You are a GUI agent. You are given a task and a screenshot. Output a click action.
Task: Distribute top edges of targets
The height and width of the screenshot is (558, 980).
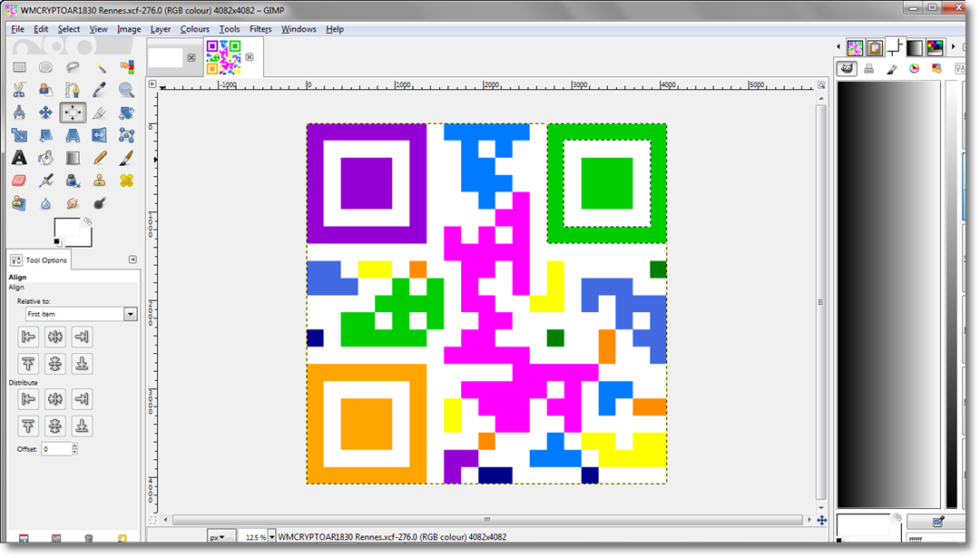(x=28, y=426)
